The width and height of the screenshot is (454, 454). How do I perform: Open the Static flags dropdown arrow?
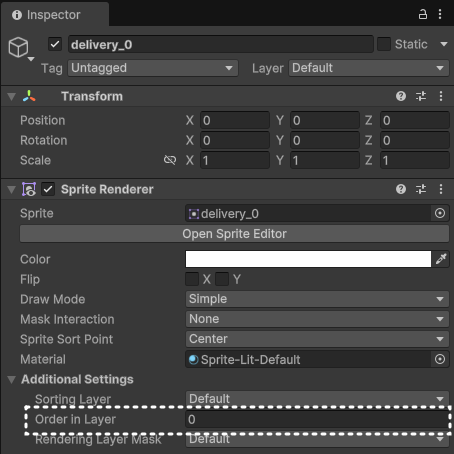[444, 44]
